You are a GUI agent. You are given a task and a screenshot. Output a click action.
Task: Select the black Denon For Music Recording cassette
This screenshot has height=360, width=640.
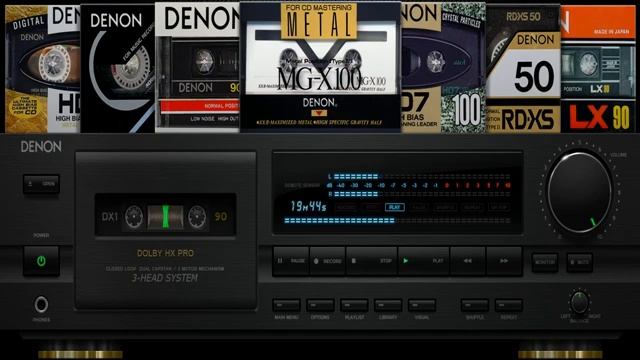click(x=118, y=69)
